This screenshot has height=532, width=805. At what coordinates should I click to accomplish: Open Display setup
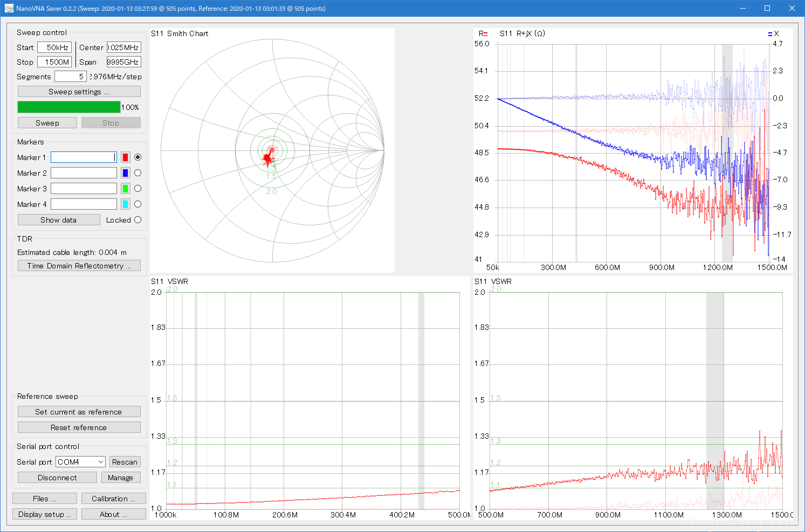pyautogui.click(x=45, y=514)
